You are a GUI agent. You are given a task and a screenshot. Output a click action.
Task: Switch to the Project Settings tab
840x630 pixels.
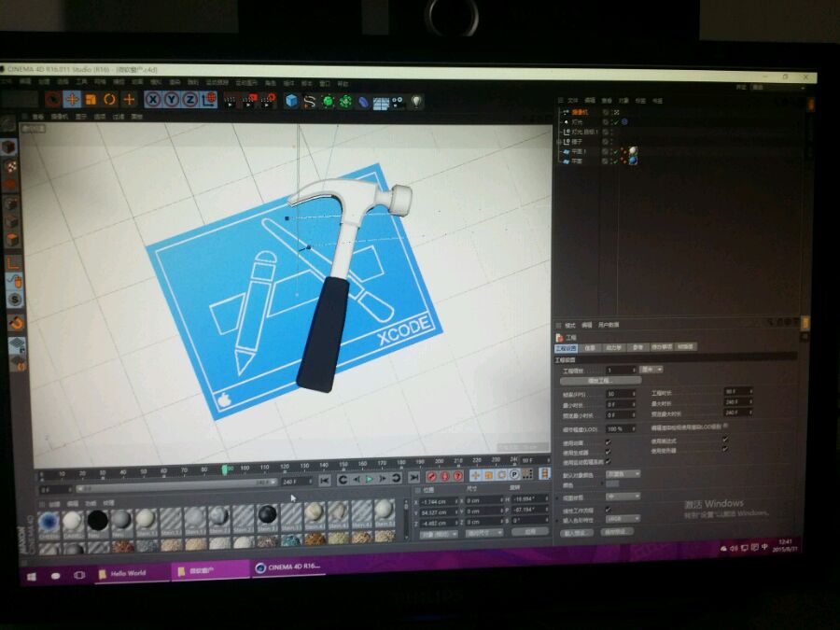click(567, 348)
